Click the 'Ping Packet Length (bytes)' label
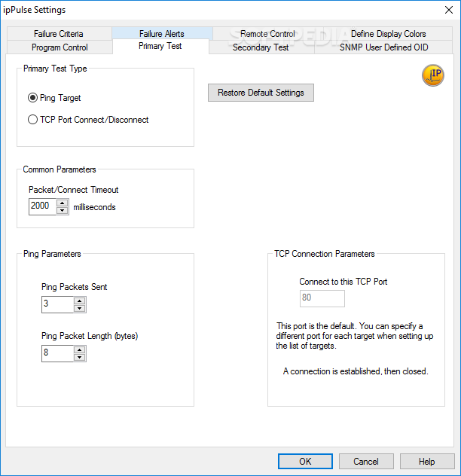Viewport: 461px width, 476px height. (90, 336)
